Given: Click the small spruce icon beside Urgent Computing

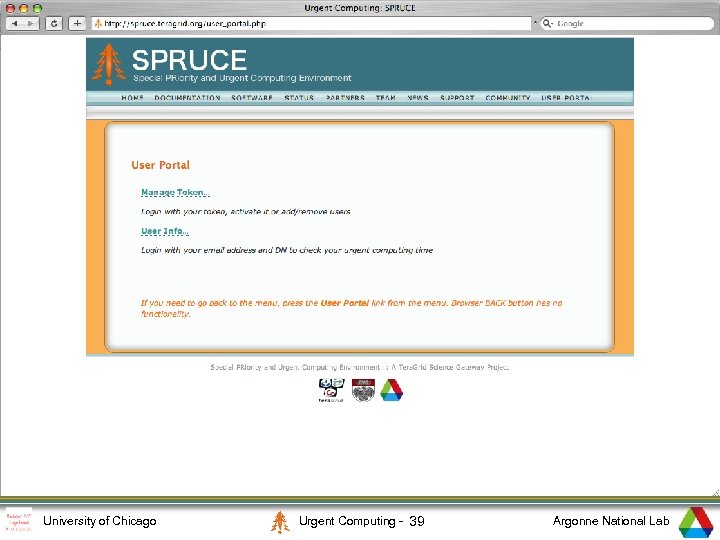Looking at the screenshot, I should point(280,522).
